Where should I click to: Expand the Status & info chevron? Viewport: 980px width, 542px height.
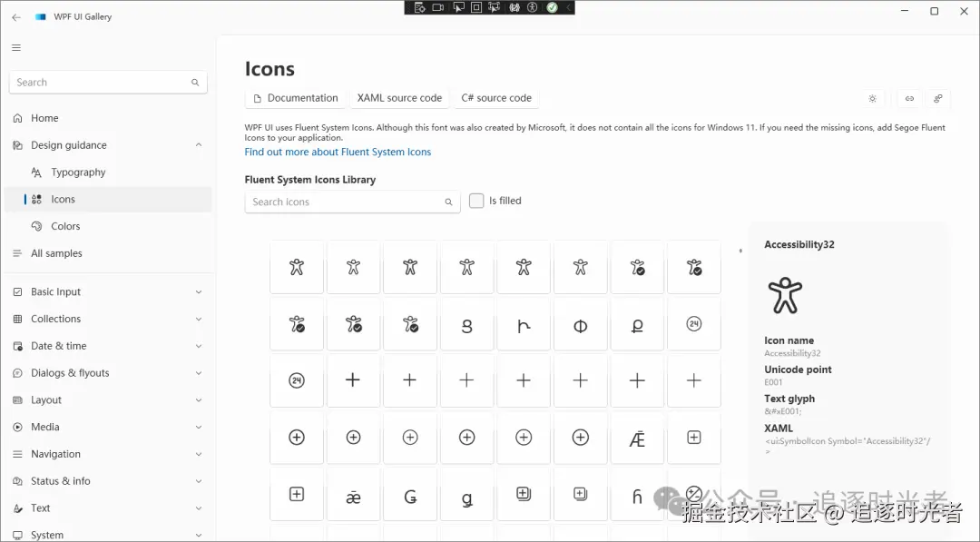tap(199, 481)
